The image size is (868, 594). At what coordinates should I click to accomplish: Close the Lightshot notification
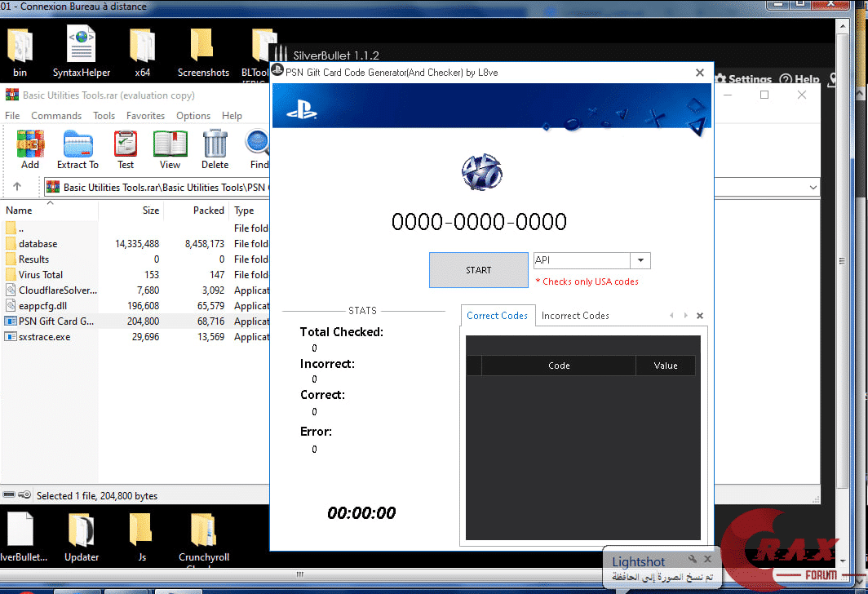tap(707, 559)
